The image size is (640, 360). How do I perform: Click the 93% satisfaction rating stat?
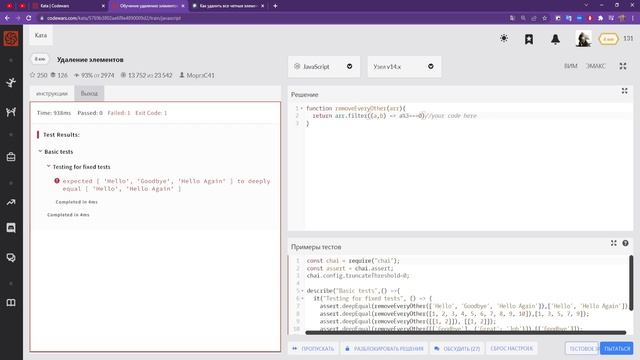[94, 75]
